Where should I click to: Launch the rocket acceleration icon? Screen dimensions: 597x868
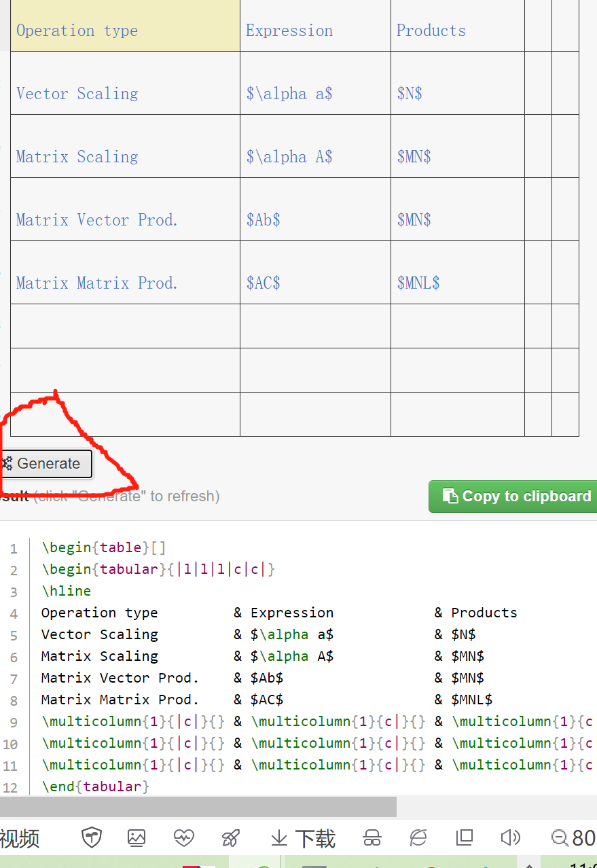coord(231,838)
